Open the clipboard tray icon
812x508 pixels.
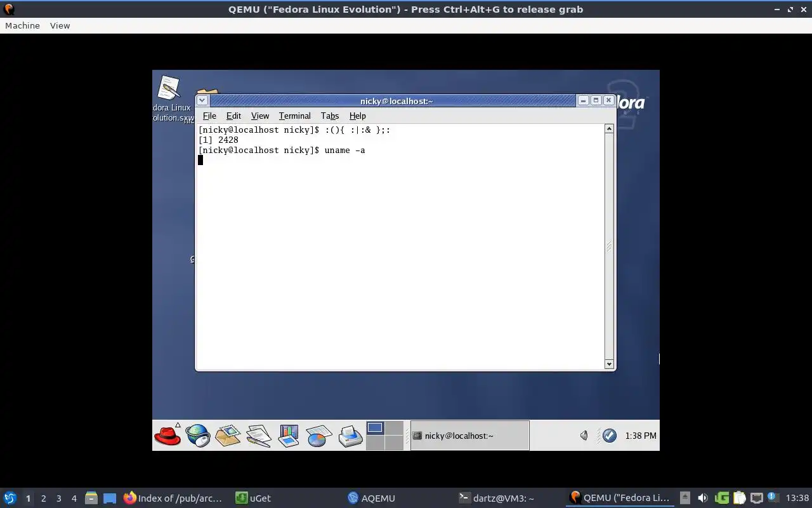click(739, 498)
